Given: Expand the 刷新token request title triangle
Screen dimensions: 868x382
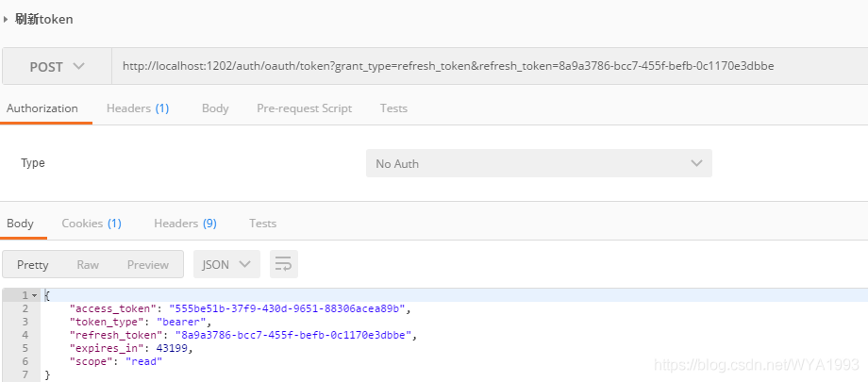Looking at the screenshot, I should pos(6,19).
